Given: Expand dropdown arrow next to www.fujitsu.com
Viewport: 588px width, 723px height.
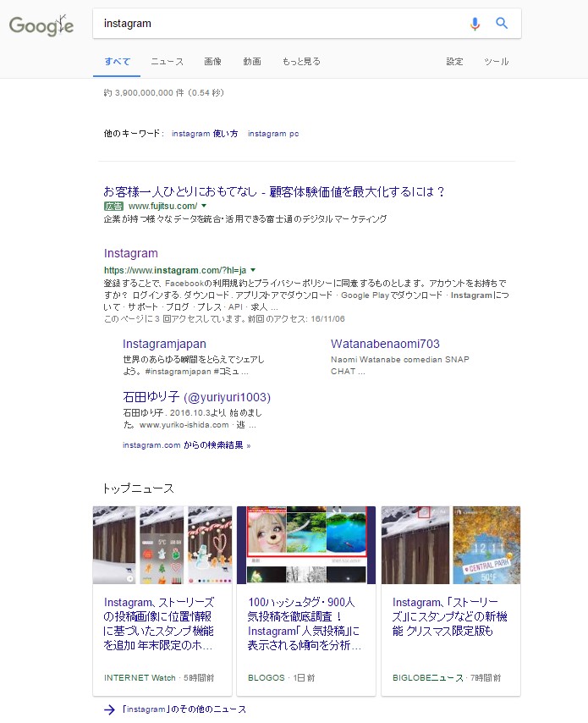Looking at the screenshot, I should tap(204, 206).
